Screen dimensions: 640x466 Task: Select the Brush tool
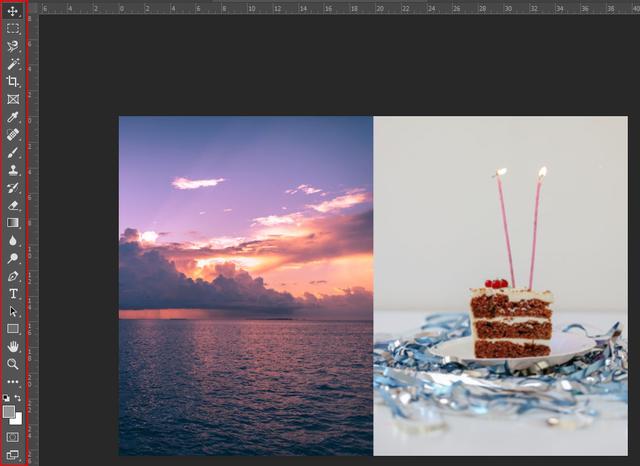click(x=13, y=152)
